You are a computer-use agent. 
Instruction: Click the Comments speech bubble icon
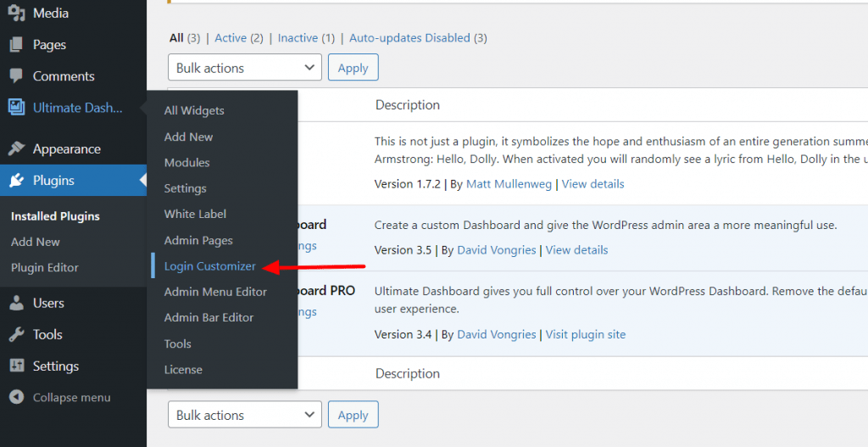(17, 75)
